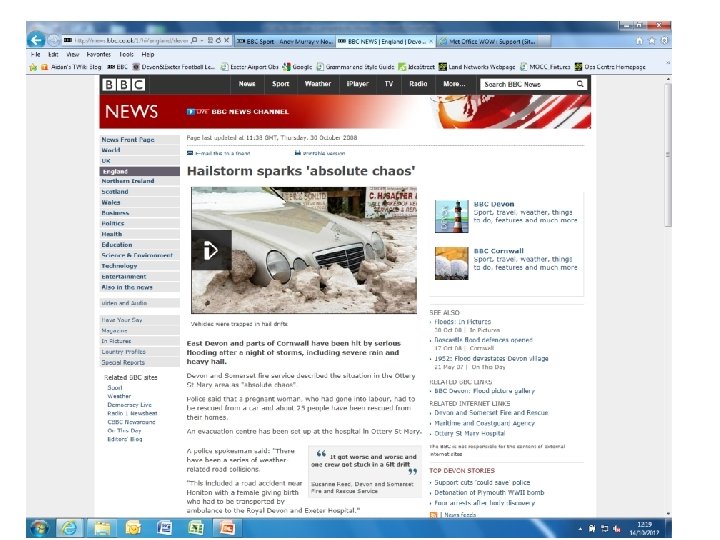Open Land Networks Webpage favorite
Screen dimensions: 720x540
[477, 67]
